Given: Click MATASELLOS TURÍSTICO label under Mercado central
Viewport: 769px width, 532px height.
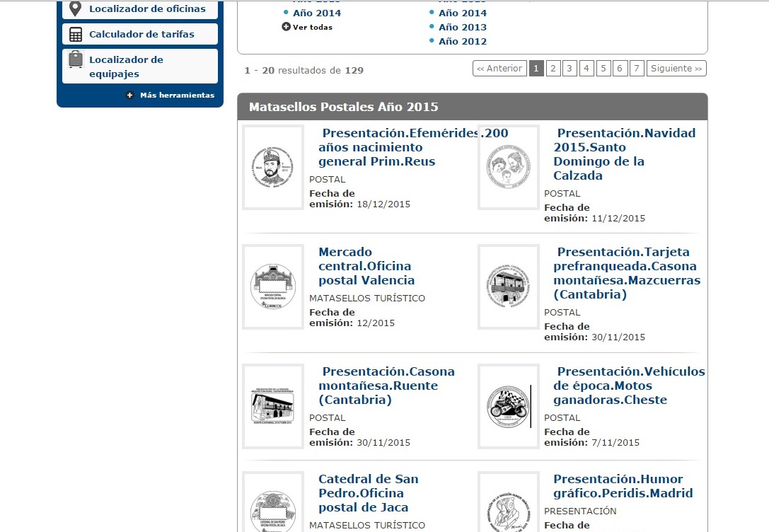Looking at the screenshot, I should (367, 298).
